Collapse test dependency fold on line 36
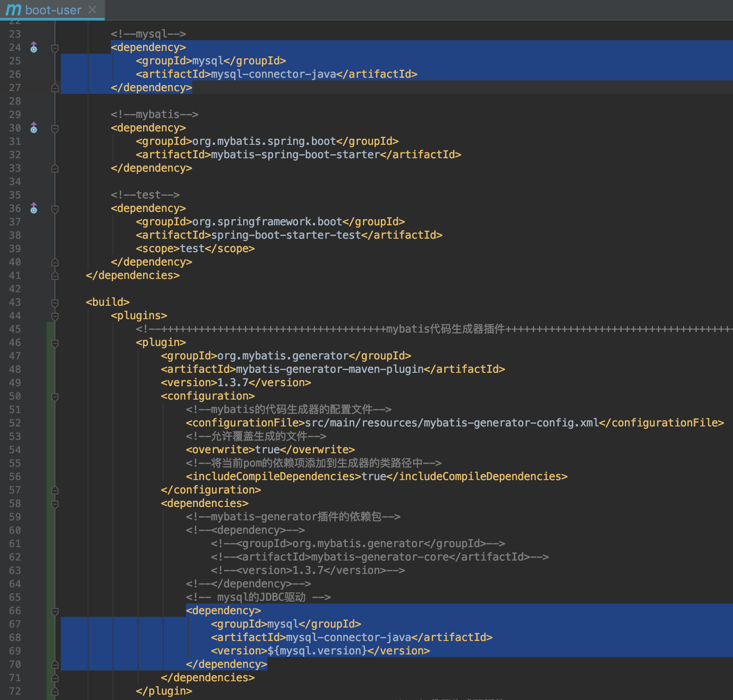733x700 pixels. click(55, 209)
